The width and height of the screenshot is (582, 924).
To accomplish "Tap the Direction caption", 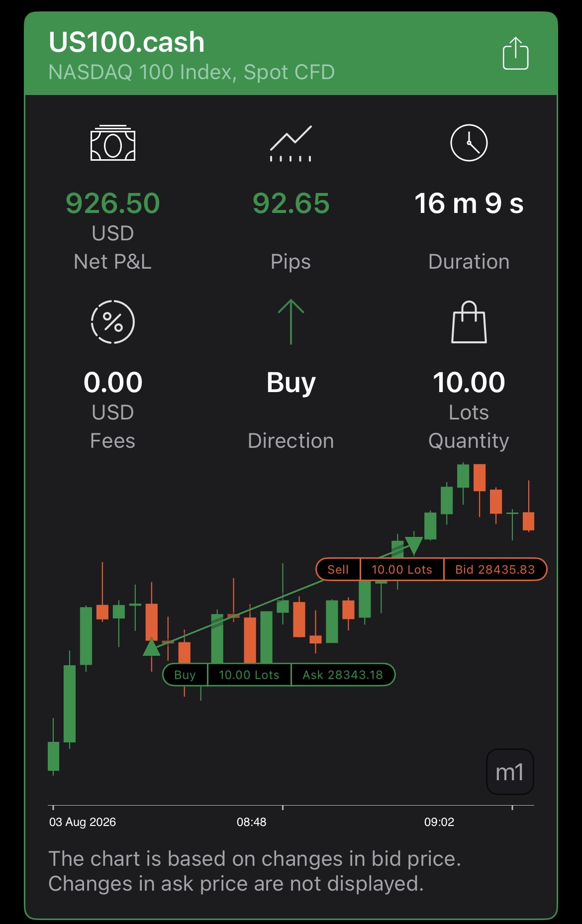I will 291,441.
